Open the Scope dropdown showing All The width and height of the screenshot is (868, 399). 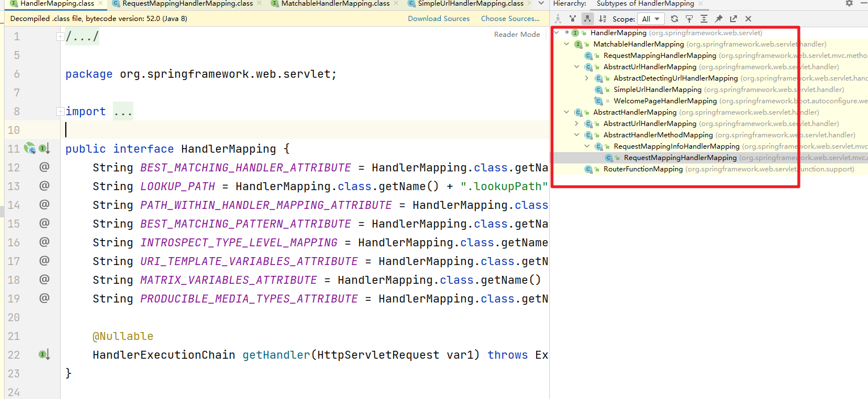[651, 18]
